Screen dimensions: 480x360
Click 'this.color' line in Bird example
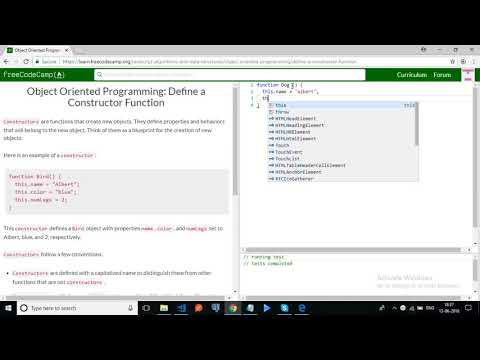point(46,192)
